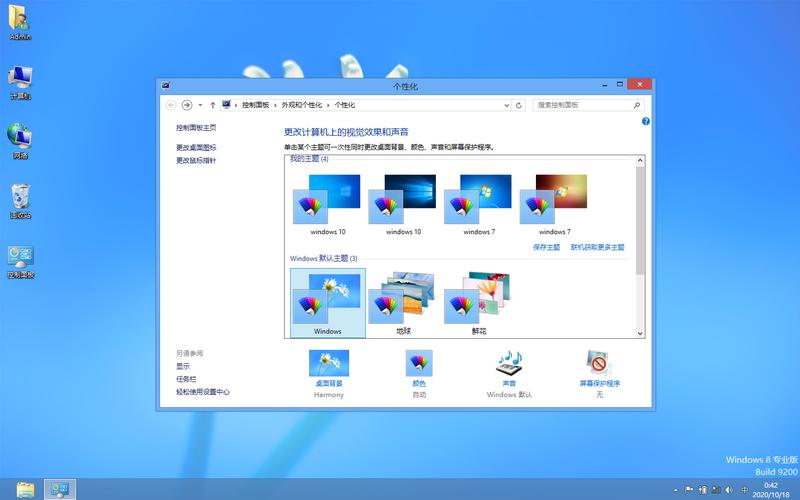
Task: Click the theme list scroll-up arrow
Action: (640, 161)
